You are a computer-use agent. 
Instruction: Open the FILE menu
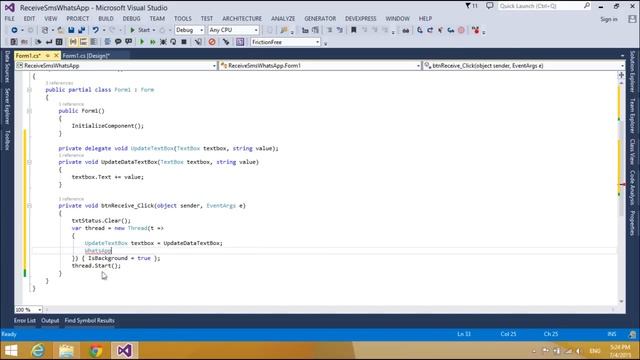tap(9, 19)
